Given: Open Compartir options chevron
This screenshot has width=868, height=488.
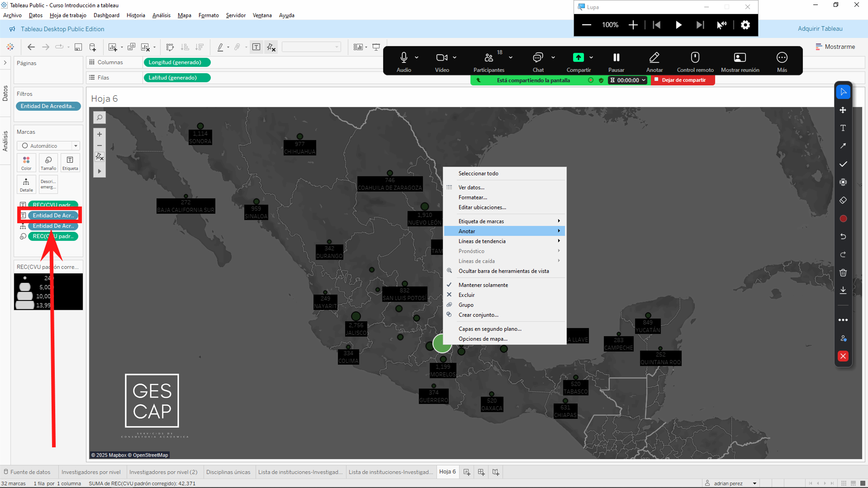Looking at the screenshot, I should [x=591, y=58].
